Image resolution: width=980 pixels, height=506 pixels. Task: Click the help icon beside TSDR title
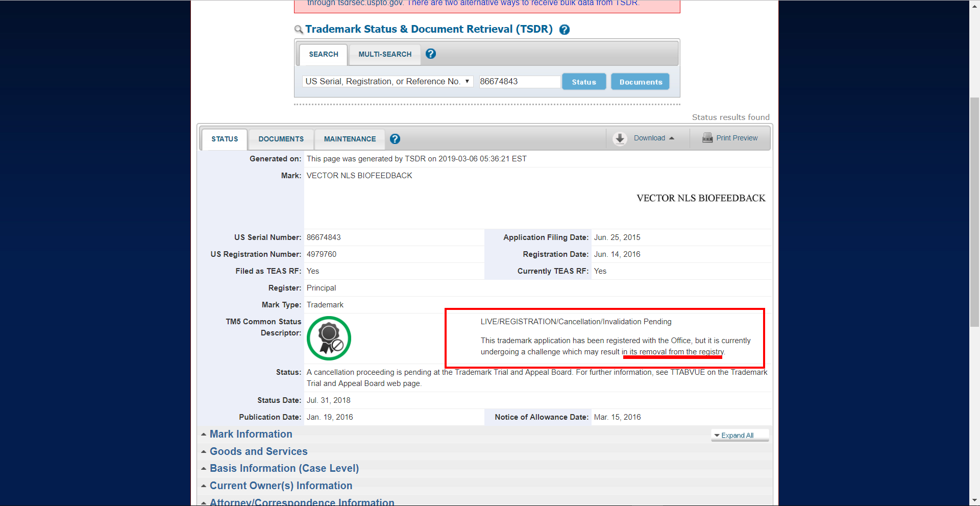[x=564, y=30]
